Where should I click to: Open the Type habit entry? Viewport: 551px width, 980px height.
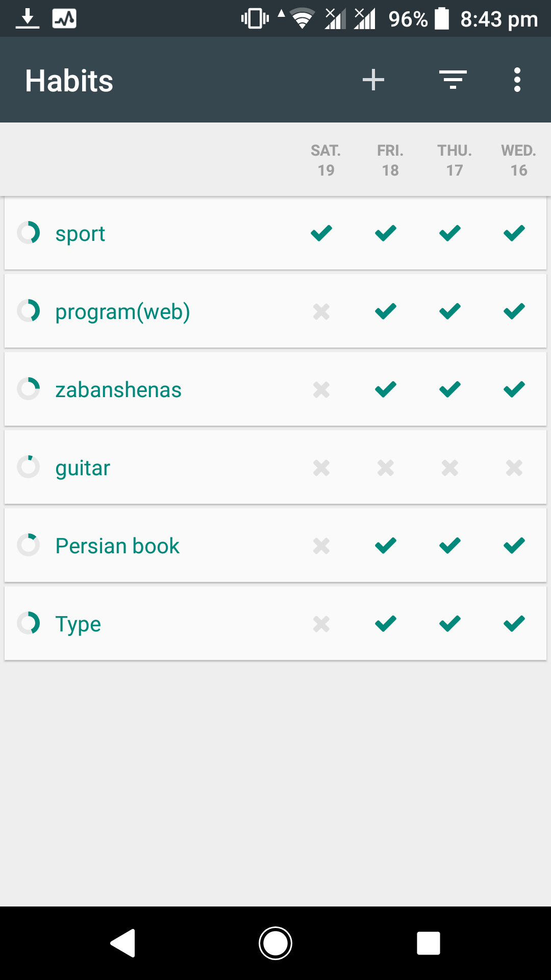pyautogui.click(x=78, y=624)
